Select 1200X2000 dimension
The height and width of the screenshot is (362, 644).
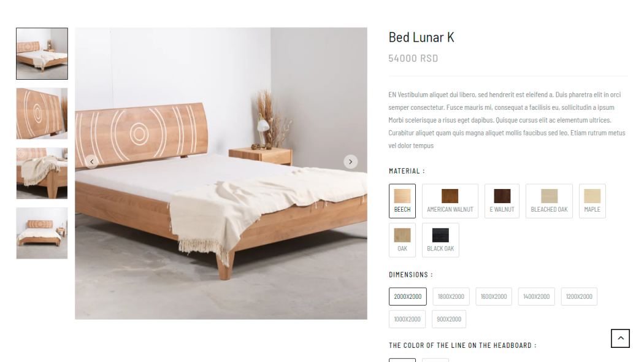pos(579,296)
